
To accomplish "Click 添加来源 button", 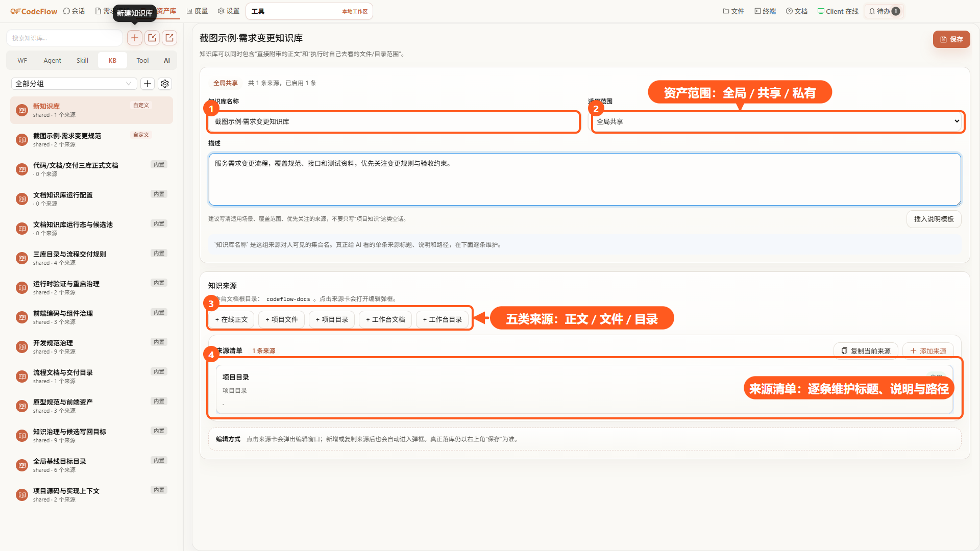I will click(x=928, y=351).
